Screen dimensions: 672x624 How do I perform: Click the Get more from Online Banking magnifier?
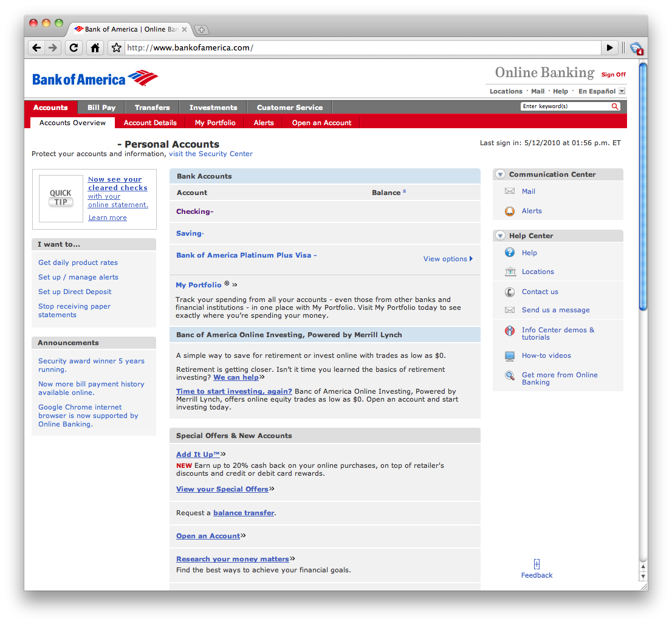[510, 375]
